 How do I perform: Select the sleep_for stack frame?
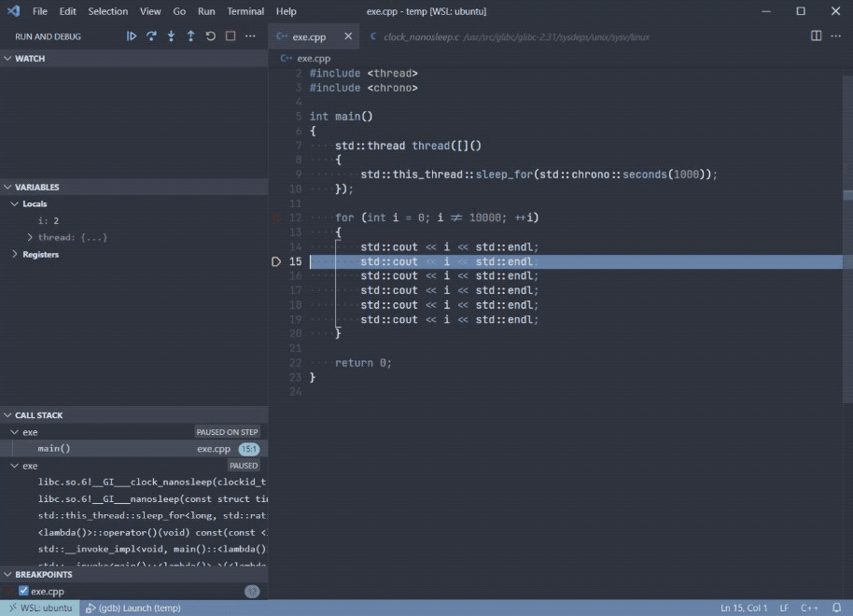(x=133, y=515)
